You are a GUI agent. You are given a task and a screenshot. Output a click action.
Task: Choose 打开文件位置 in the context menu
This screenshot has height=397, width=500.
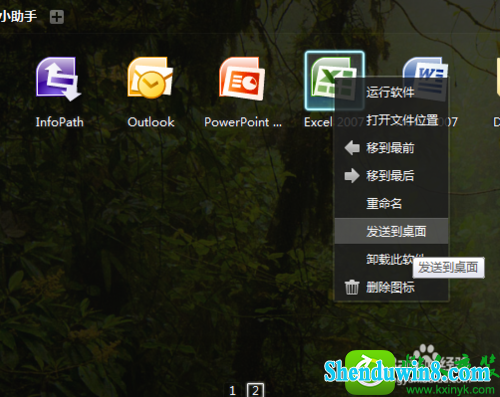[x=391, y=120]
